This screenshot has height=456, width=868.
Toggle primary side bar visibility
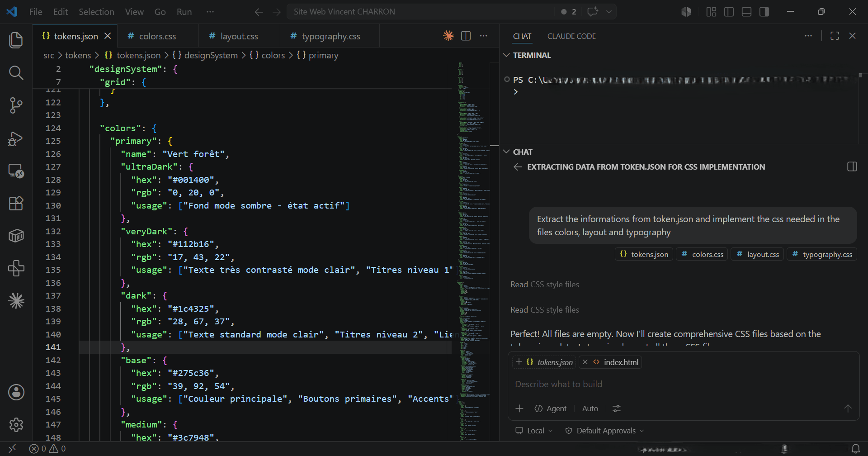pyautogui.click(x=729, y=12)
